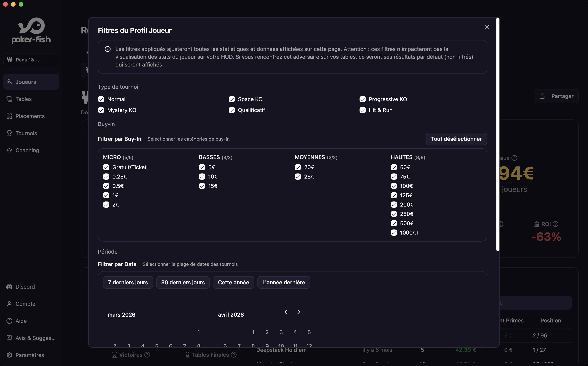Toggle the Space KO checkbox
This screenshot has height=366, width=588.
click(x=232, y=99)
